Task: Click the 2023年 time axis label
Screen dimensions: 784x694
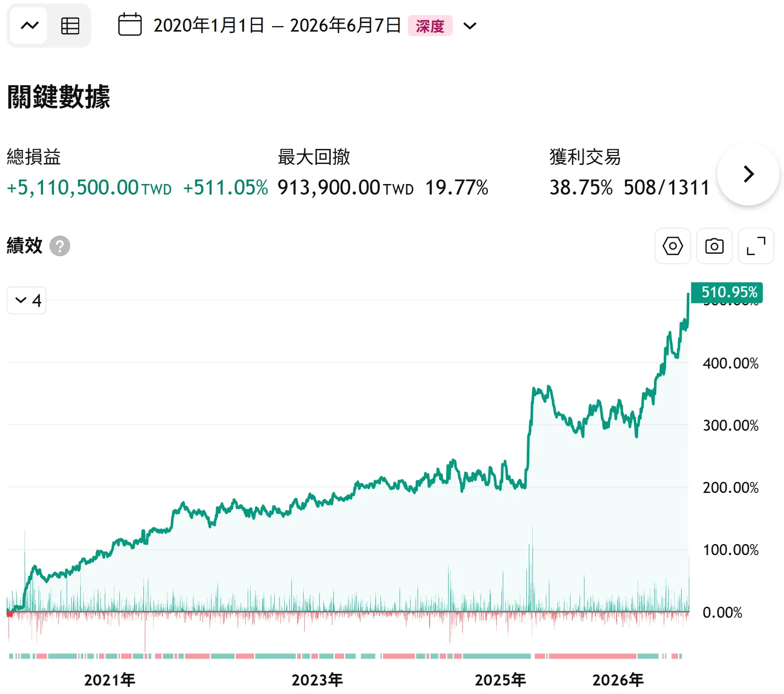Action: (317, 680)
